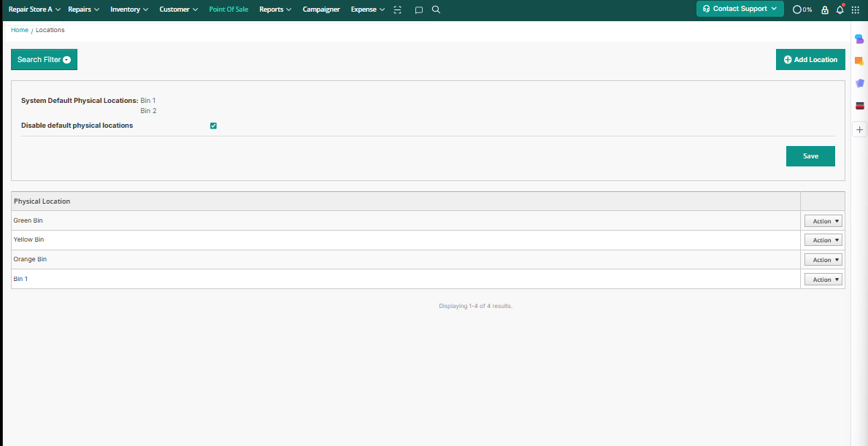Click the orange sticky note sidebar icon
The height and width of the screenshot is (446, 868).
[x=860, y=61]
